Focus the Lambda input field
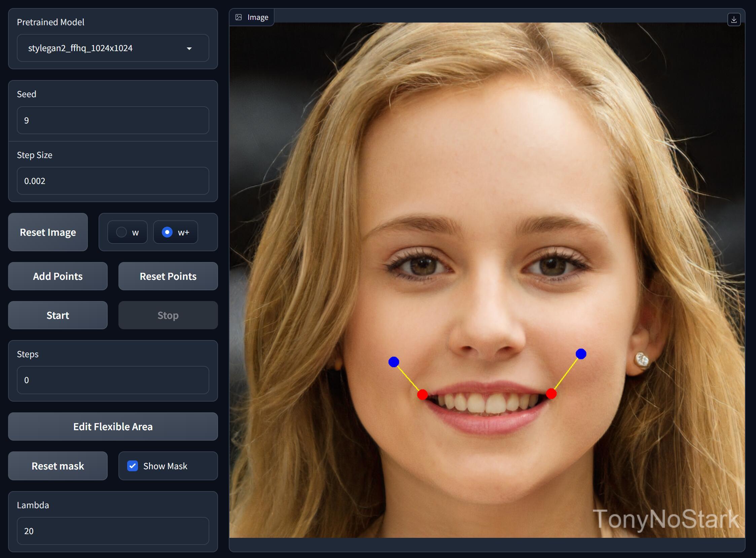The height and width of the screenshot is (558, 756). [x=113, y=531]
